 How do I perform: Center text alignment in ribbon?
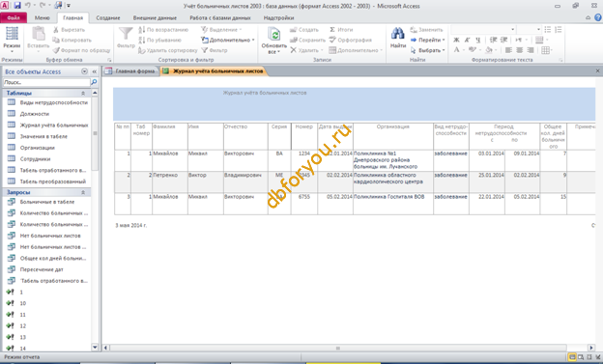click(520, 50)
